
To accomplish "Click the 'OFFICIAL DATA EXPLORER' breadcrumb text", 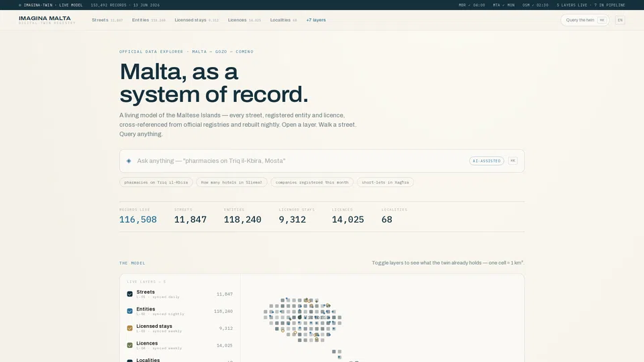I will pos(151,52).
